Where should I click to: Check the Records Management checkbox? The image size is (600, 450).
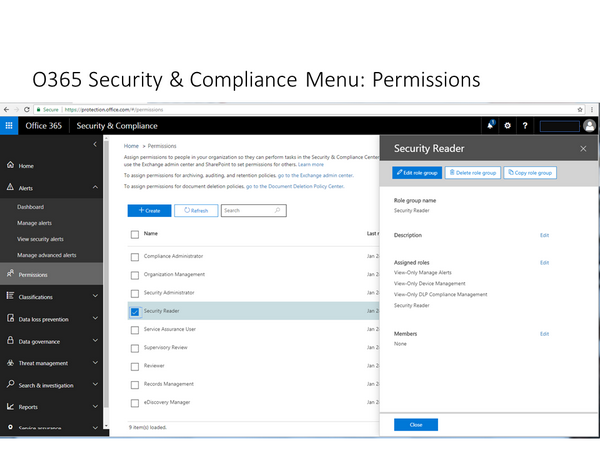[135, 385]
